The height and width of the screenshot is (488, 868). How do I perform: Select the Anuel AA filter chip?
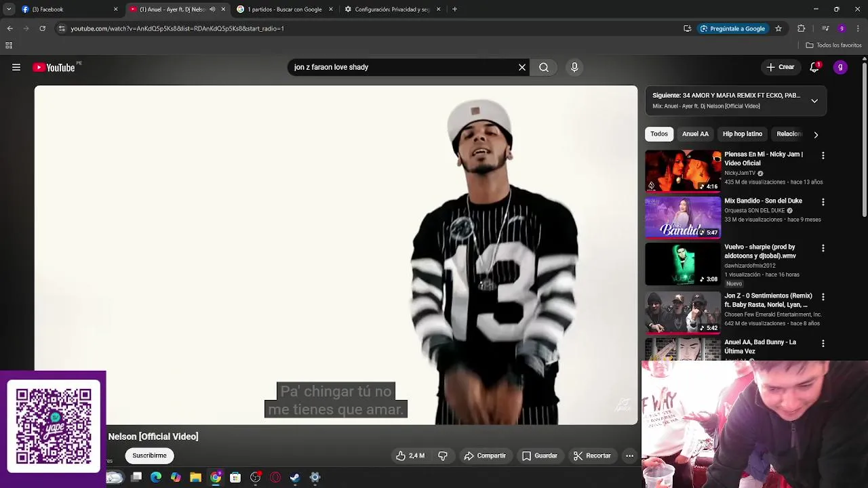coord(695,134)
